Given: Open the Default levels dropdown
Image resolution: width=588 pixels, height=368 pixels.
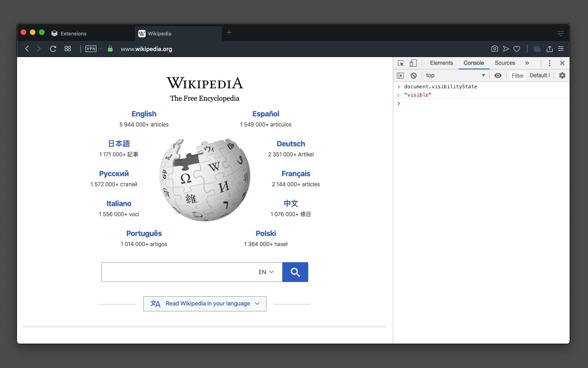Looking at the screenshot, I should pyautogui.click(x=540, y=75).
